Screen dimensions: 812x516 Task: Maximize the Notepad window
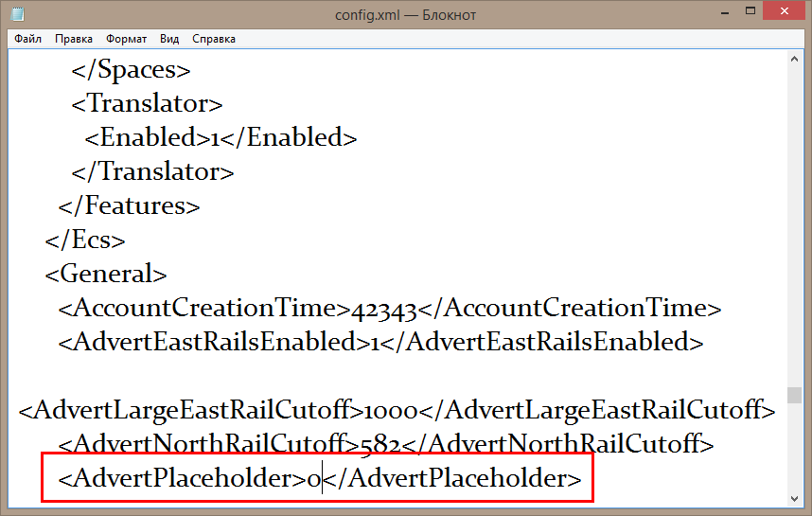750,10
